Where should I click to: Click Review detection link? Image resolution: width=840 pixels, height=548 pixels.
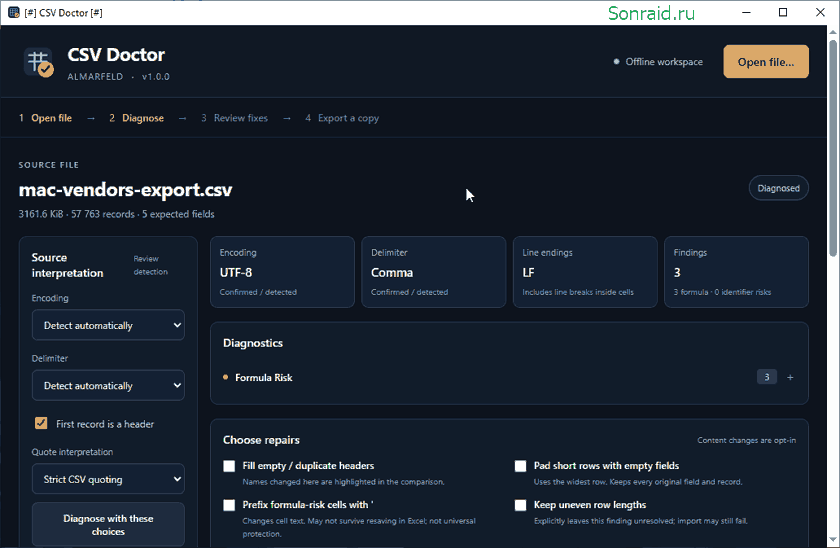coord(151,265)
